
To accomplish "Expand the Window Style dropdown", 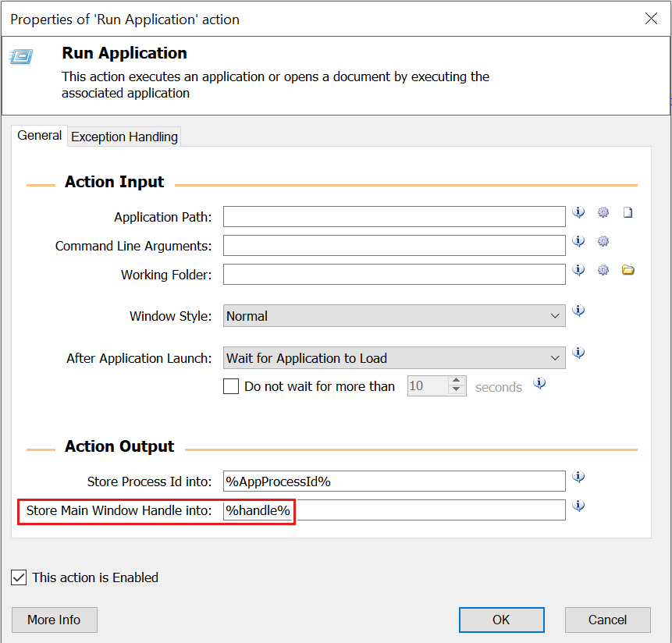I will 394,316.
